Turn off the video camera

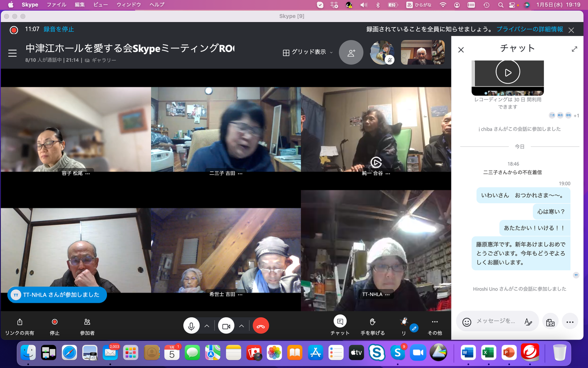[x=226, y=326]
